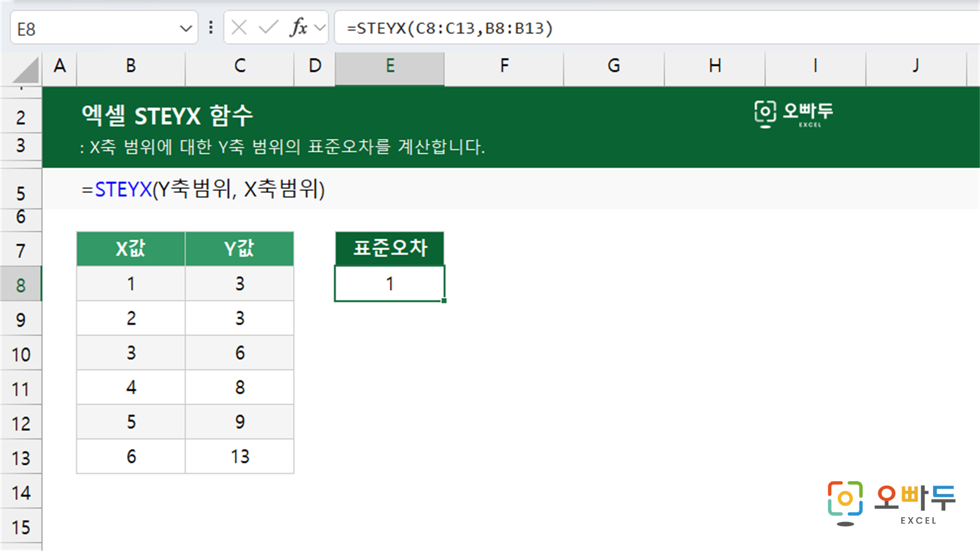Open the function dropdown next to fx
This screenshot has width=980, height=551.
320,28
